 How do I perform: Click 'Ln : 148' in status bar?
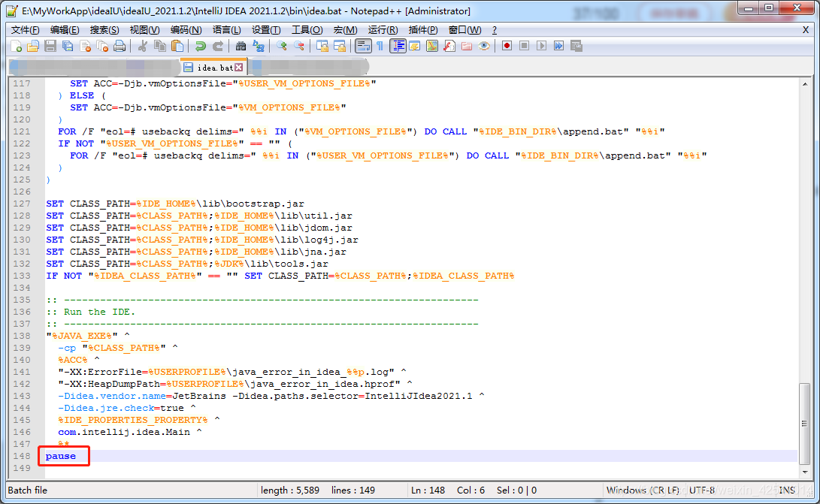pos(428,490)
